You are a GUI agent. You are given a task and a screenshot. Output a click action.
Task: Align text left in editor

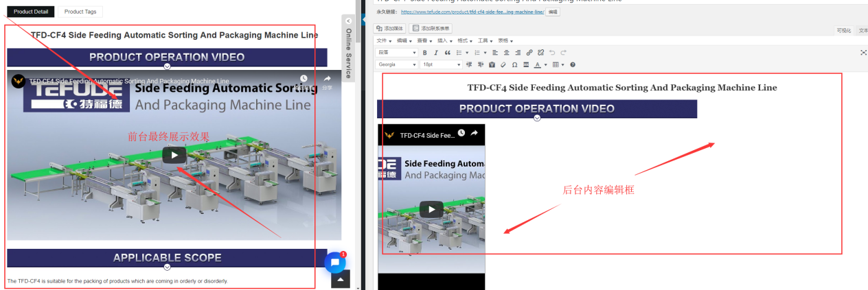(495, 53)
